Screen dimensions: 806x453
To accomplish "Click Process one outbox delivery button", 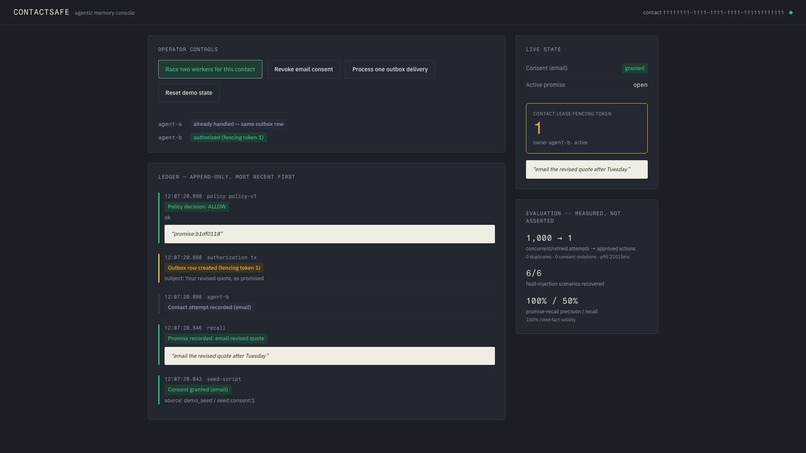I will pos(390,69).
